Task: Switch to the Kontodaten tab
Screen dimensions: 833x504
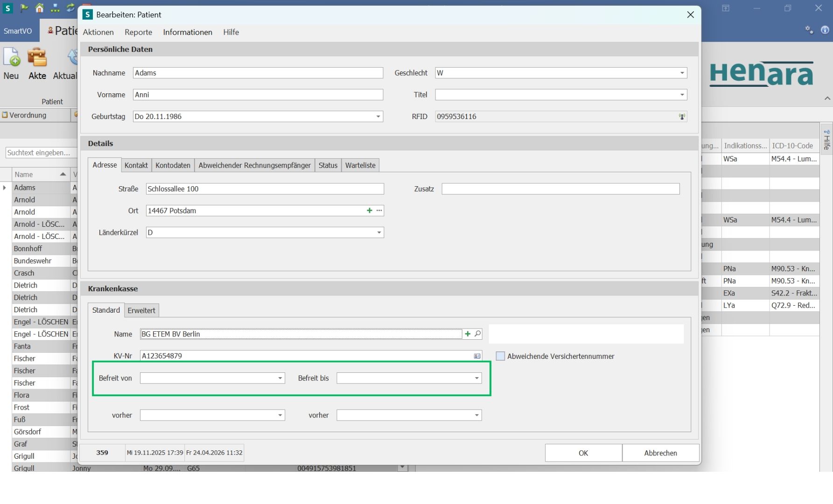Action: 173,165
